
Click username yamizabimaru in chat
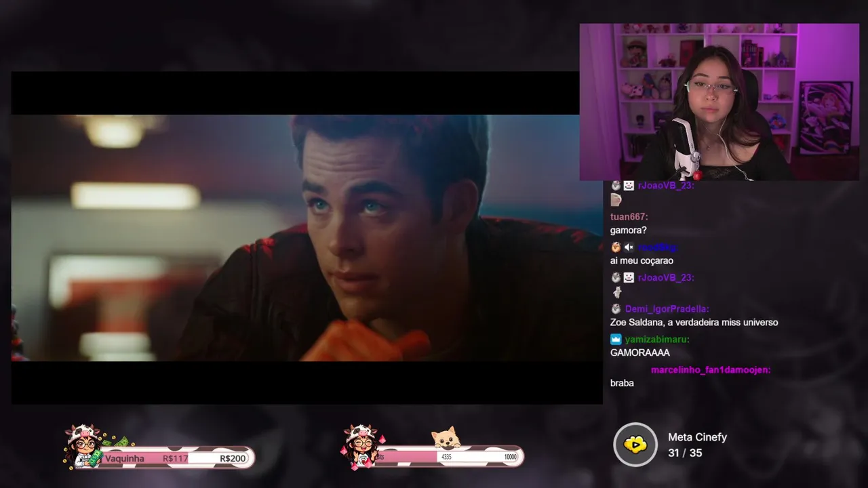[x=657, y=339]
